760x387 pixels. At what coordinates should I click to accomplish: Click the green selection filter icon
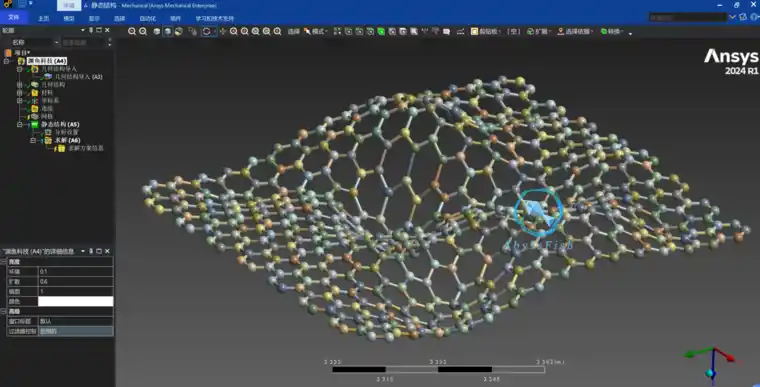[381, 32]
